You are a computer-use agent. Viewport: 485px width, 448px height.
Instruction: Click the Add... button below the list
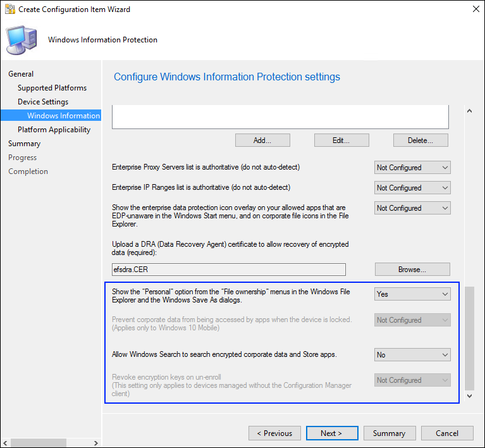(262, 140)
